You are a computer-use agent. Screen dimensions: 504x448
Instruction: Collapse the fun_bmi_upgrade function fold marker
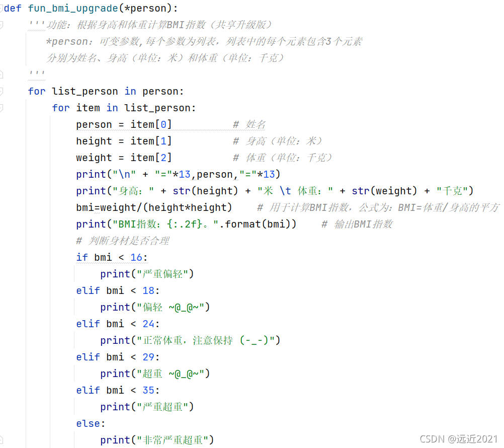pyautogui.click(x=1, y=9)
